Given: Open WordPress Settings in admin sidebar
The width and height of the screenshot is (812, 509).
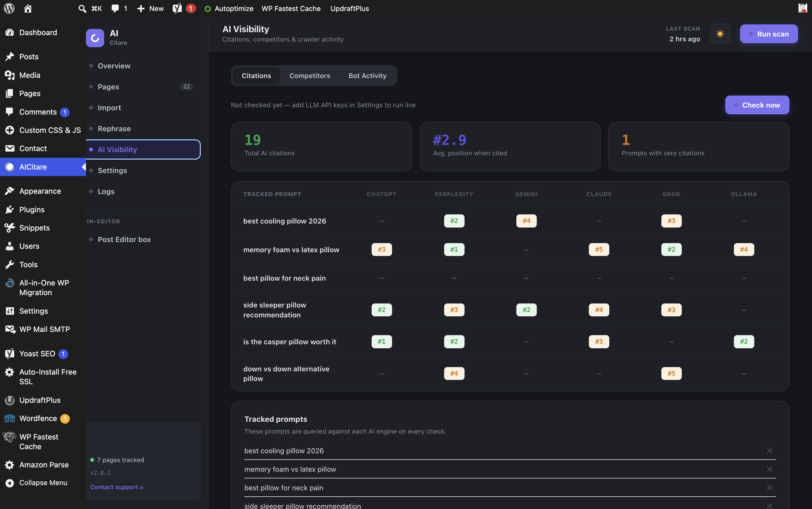Looking at the screenshot, I should coord(33,311).
